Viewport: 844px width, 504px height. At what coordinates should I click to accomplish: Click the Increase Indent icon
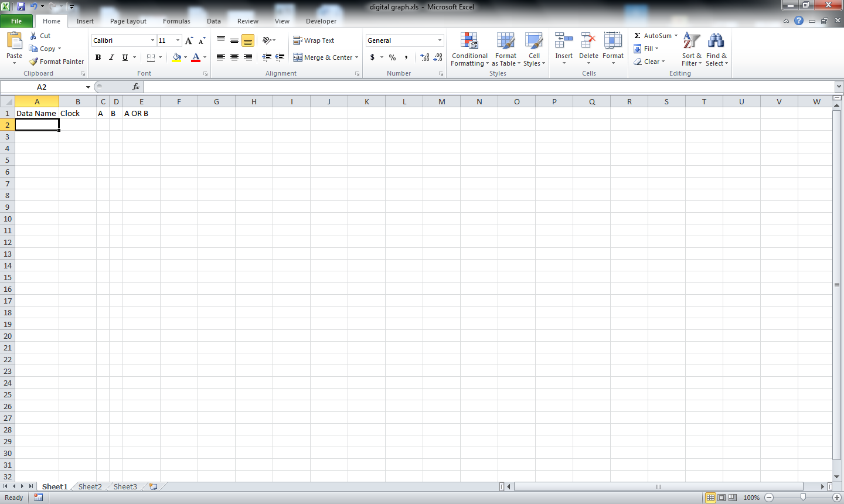pyautogui.click(x=280, y=57)
